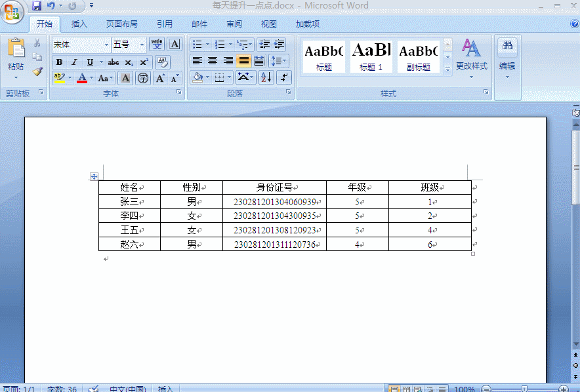The width and height of the screenshot is (580, 392).
Task: Switch to the 视图 tab
Action: click(269, 24)
